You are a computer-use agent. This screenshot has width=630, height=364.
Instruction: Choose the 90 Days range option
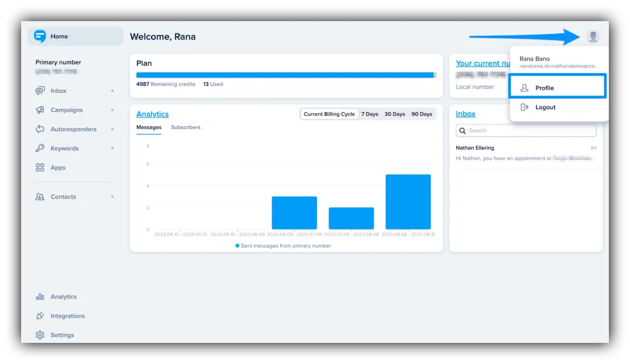tap(421, 114)
